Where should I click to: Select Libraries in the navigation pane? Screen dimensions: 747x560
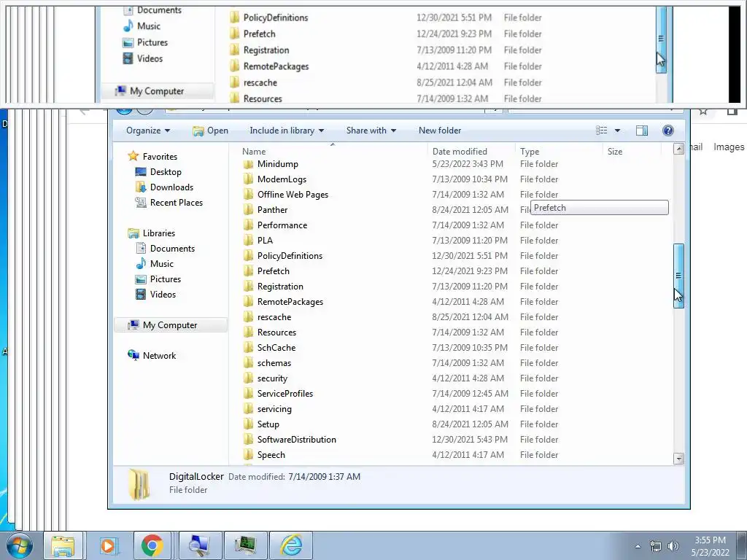point(152,233)
